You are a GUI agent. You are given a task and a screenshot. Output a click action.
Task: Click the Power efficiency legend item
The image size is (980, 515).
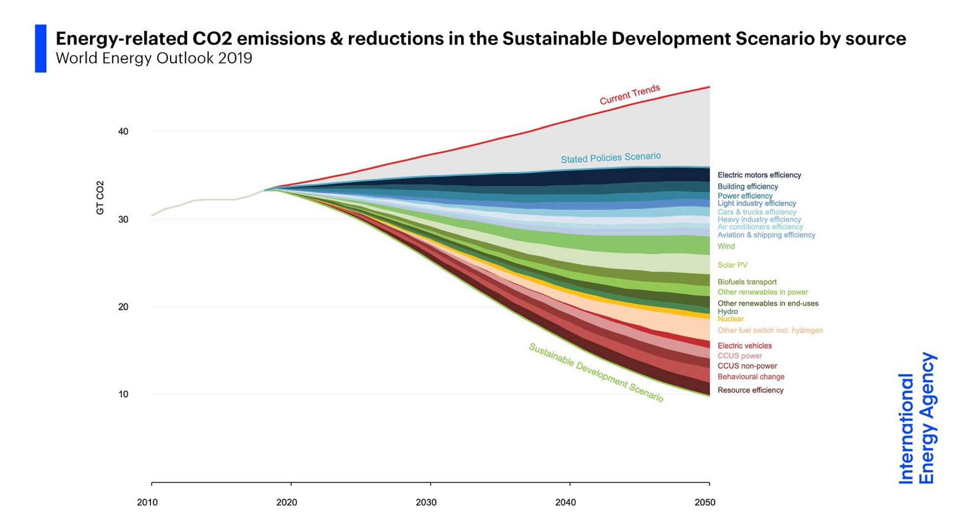(x=744, y=196)
